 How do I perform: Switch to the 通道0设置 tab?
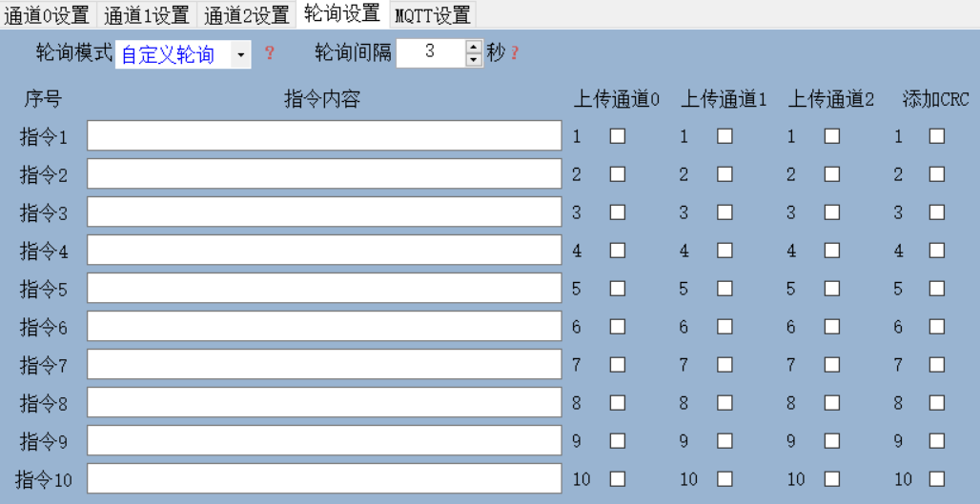(47, 14)
